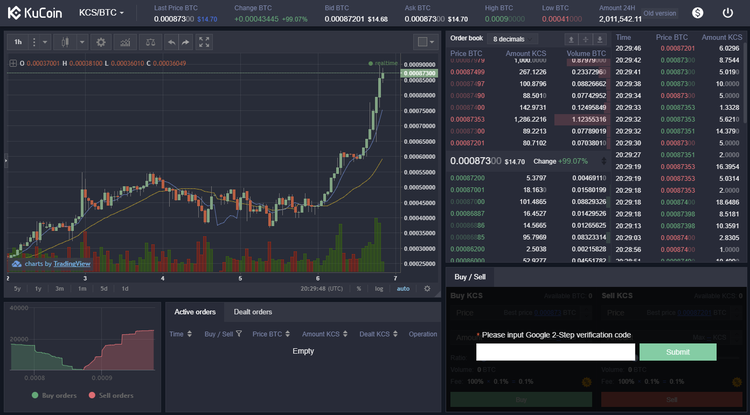The height and width of the screenshot is (415, 750).
Task: Toggle the Sell orders depth legend
Action: tap(110, 395)
